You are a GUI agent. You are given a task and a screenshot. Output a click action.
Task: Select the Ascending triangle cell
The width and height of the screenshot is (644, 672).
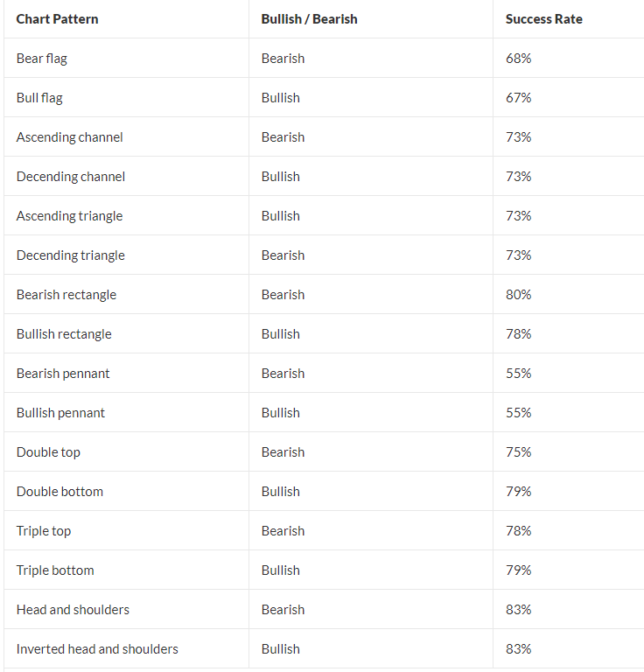[69, 216]
